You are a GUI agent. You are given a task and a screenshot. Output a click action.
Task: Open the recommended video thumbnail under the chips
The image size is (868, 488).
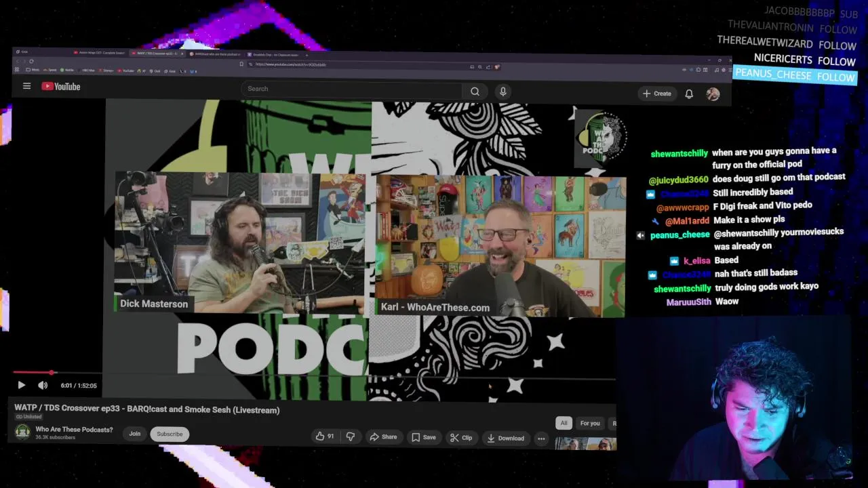(x=585, y=444)
